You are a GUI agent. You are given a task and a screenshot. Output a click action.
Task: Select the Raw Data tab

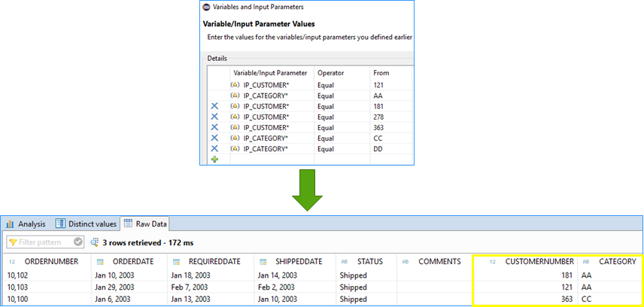tap(146, 223)
